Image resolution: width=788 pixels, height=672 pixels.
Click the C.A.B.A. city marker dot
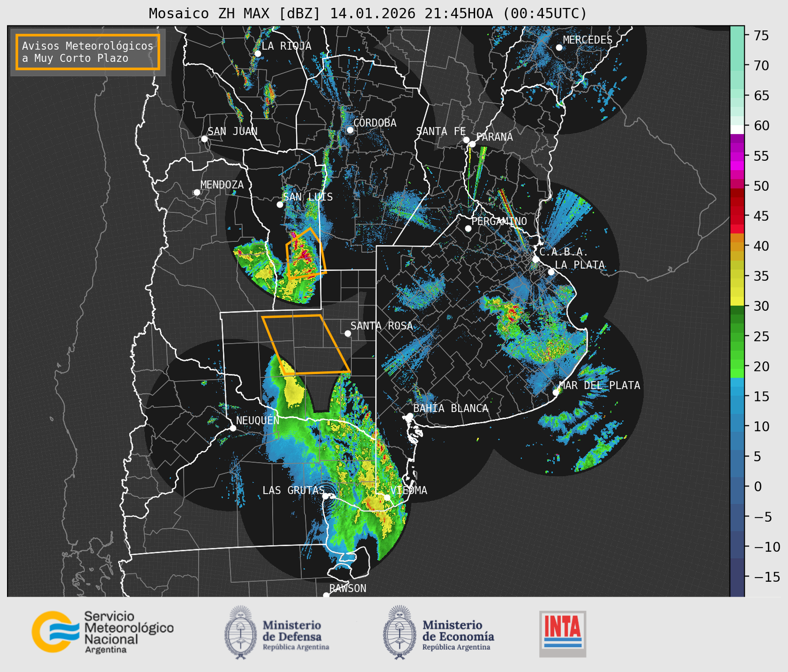[x=536, y=259]
